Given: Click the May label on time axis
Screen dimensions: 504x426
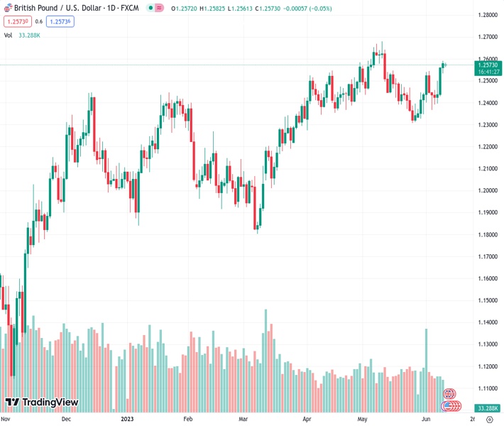Looking at the screenshot, I should pos(363,420).
